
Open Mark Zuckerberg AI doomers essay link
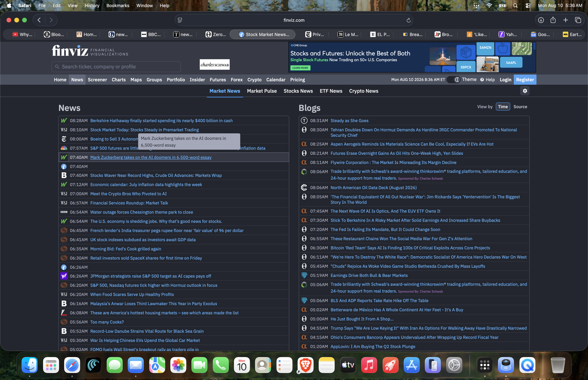151,157
